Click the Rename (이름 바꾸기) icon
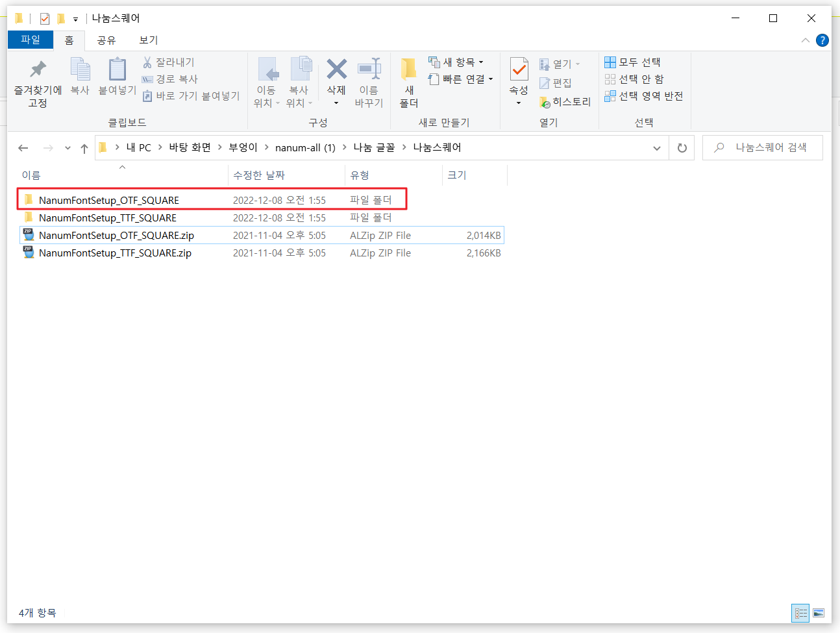This screenshot has width=840, height=633. coord(369,69)
